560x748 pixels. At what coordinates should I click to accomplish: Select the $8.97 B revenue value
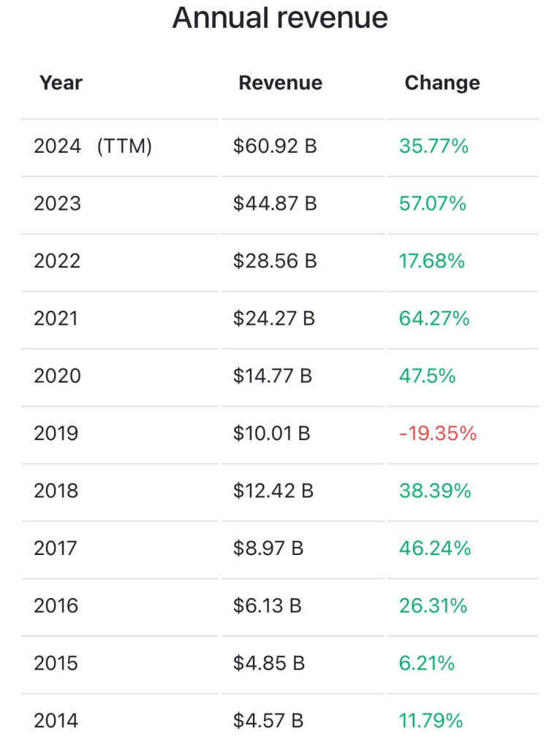click(268, 548)
